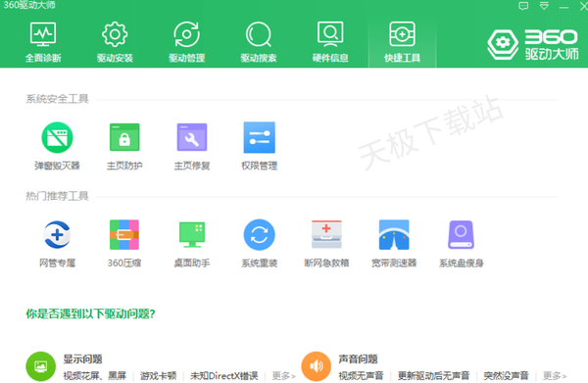Image resolution: width=588 pixels, height=383 pixels.
Task: Open the 主页修复 homepage repair tool
Action: pos(192,146)
